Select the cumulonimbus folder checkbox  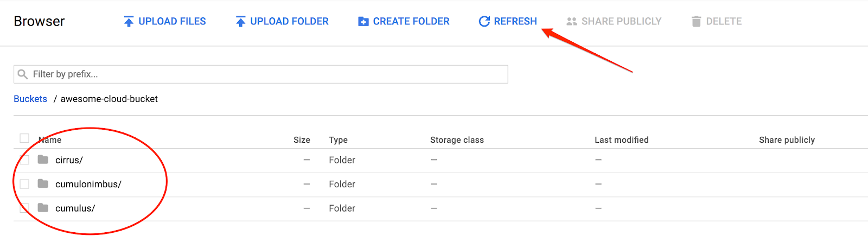click(x=24, y=184)
